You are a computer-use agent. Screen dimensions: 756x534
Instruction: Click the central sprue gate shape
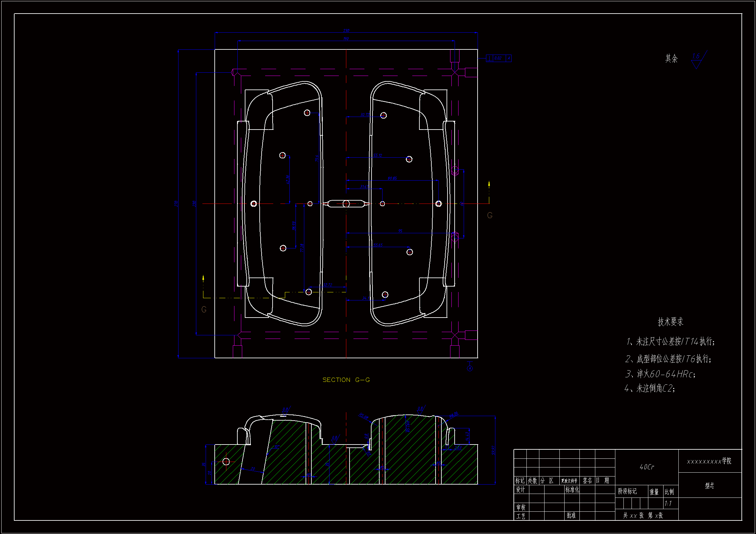pos(346,204)
